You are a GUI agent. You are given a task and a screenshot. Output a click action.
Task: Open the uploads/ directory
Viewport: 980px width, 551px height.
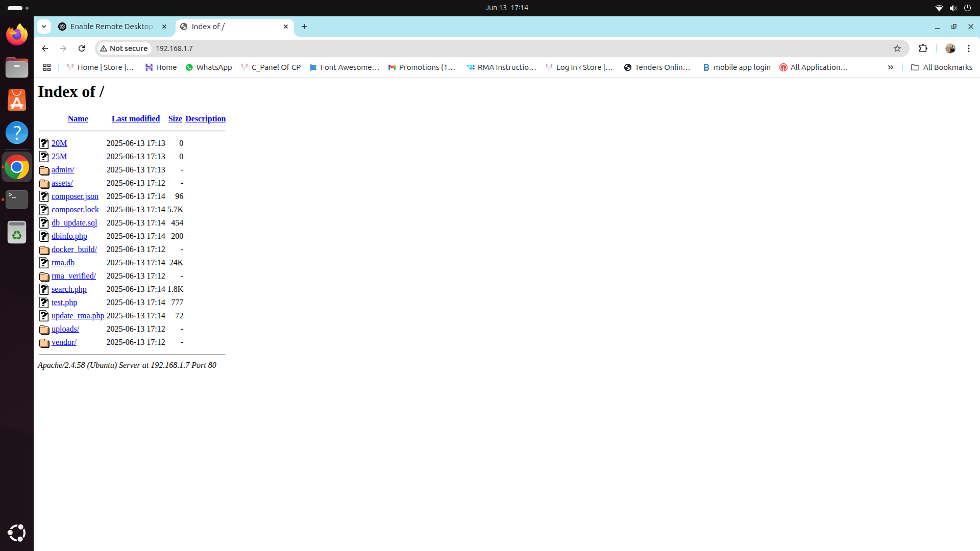(x=65, y=329)
